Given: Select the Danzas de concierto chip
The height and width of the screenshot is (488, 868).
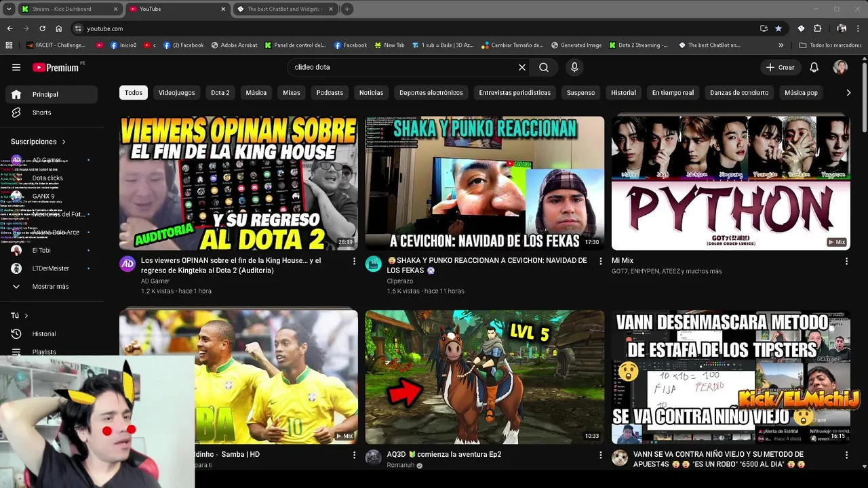Looking at the screenshot, I should (x=739, y=93).
